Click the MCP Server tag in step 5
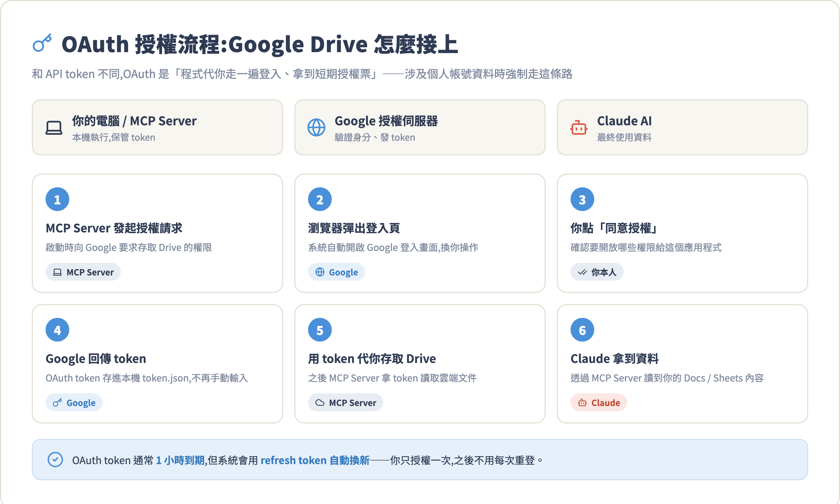The height and width of the screenshot is (504, 840). tap(345, 402)
